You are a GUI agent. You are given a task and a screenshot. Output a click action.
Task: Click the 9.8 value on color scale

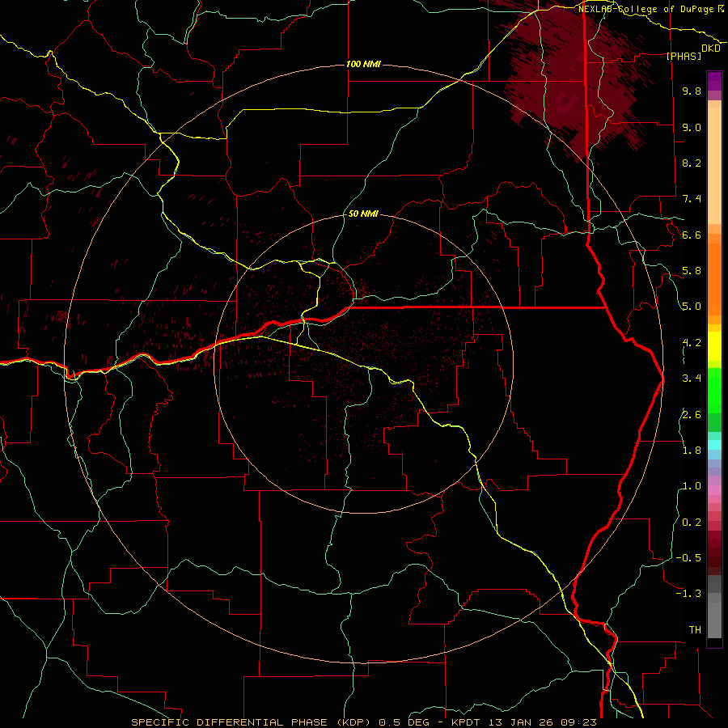click(x=692, y=91)
